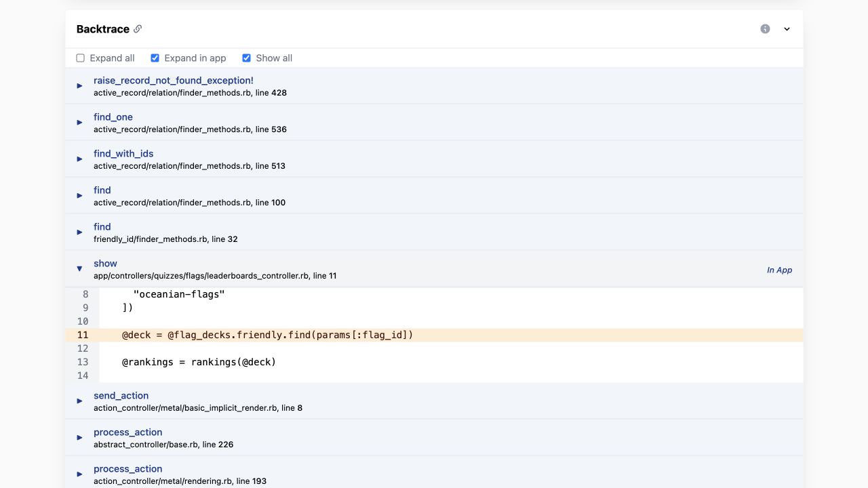Screen dimensions: 868x488
Task: Select the In App label
Action: pos(779,270)
